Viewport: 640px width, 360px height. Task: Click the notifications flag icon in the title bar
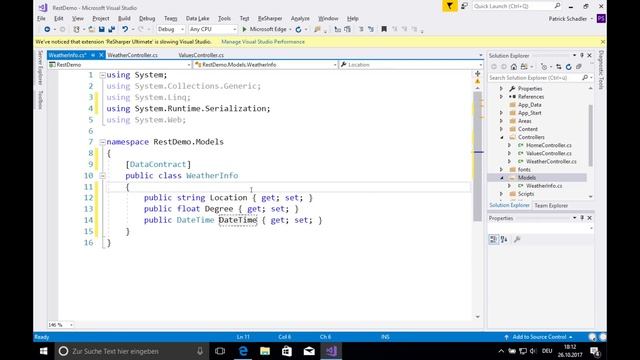pos(449,6)
